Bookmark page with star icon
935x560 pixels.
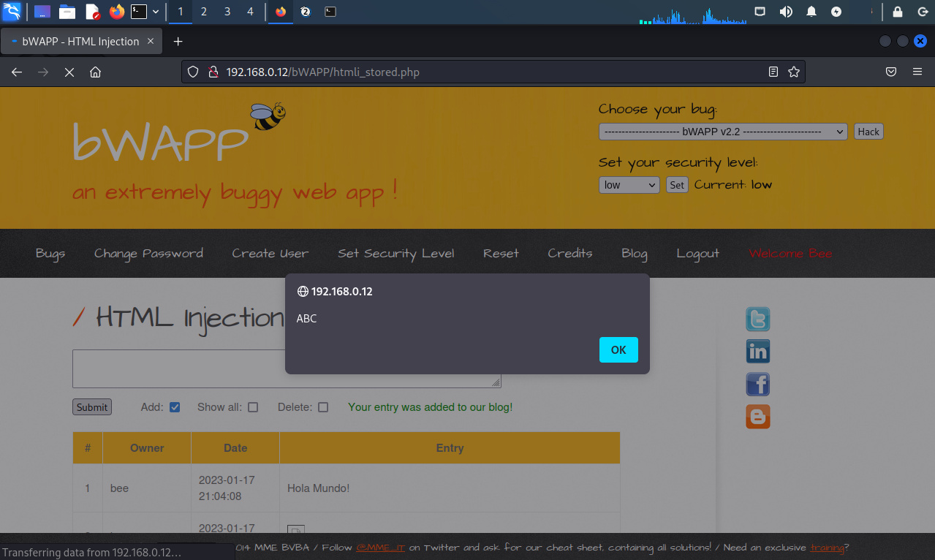pos(794,72)
